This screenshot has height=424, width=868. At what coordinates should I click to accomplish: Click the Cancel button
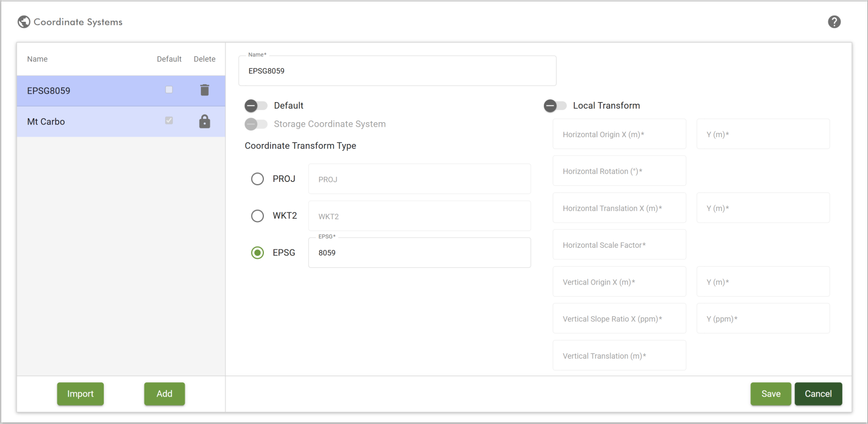pyautogui.click(x=818, y=394)
